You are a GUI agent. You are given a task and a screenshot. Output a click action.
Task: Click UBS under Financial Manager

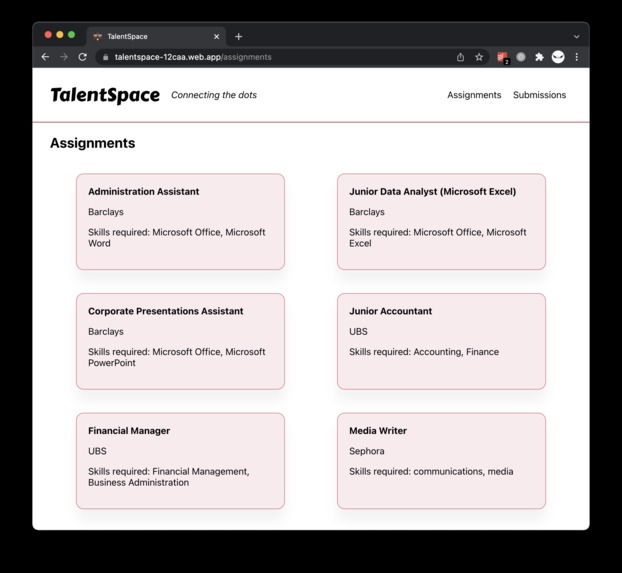[x=97, y=451]
